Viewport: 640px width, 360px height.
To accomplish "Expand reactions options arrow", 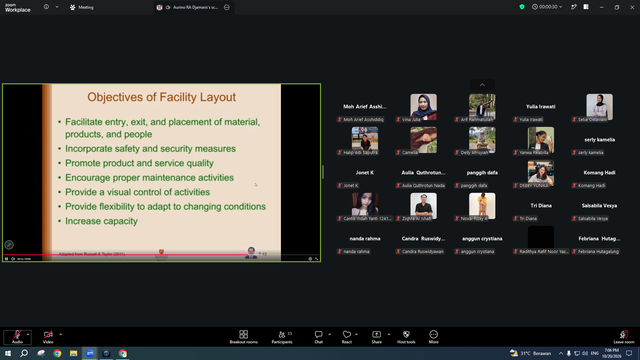I will tap(356, 334).
